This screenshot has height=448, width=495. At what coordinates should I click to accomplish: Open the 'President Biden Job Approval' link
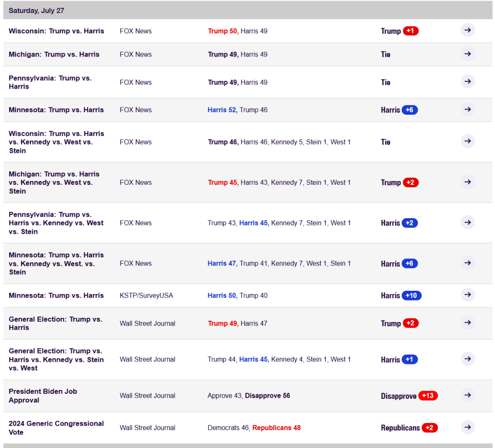point(43,396)
